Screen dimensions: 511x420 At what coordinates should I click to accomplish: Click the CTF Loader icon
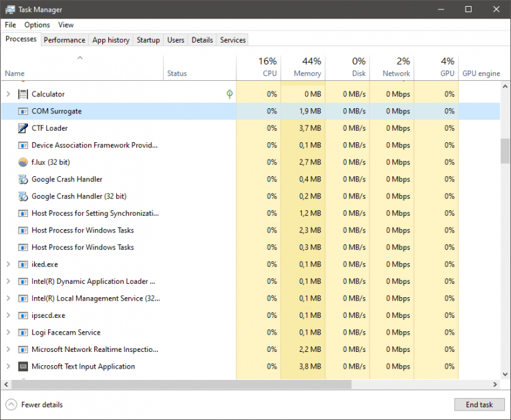(23, 128)
